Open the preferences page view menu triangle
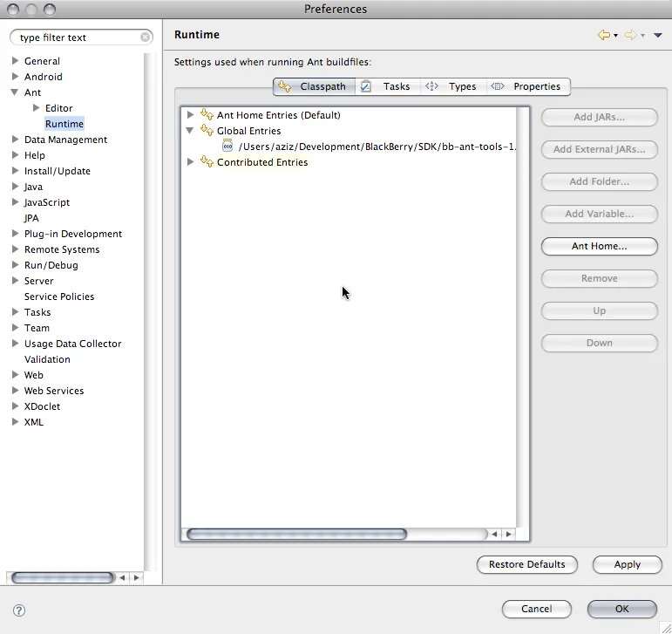The height and width of the screenshot is (634, 672). coord(658,35)
